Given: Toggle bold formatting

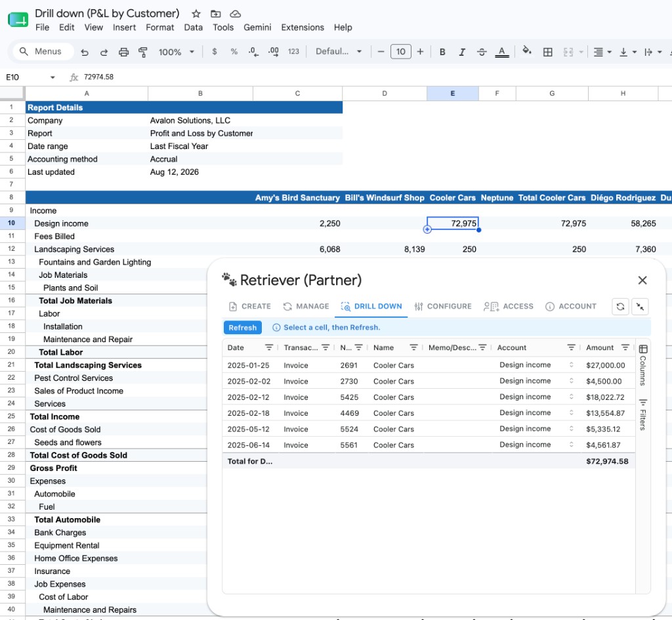Looking at the screenshot, I should (442, 52).
